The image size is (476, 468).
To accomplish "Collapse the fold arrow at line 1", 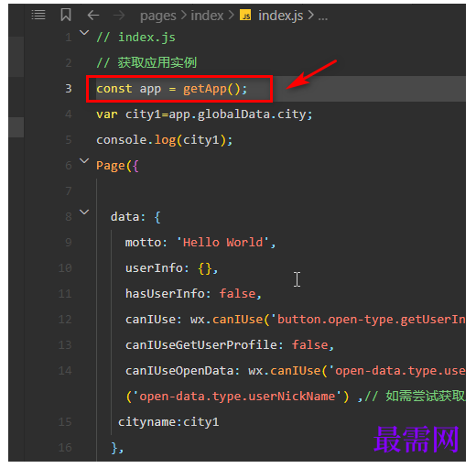I will point(84,32).
